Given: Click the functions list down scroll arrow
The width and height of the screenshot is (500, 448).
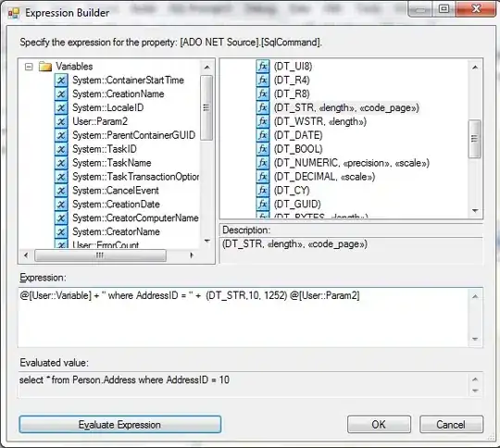Looking at the screenshot, I should (475, 211).
